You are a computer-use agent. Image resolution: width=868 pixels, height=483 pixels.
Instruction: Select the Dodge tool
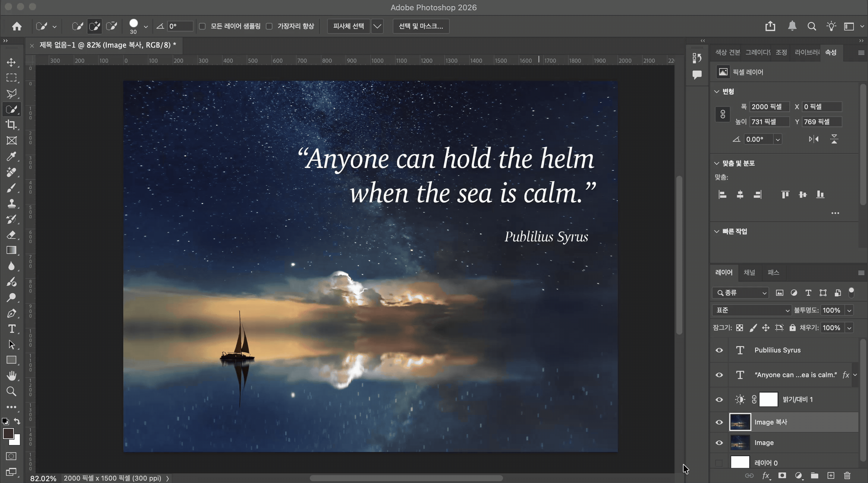point(11,298)
